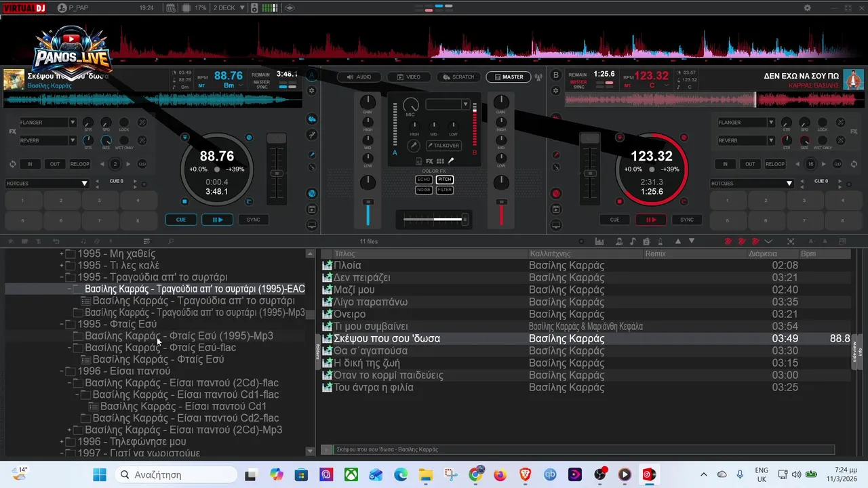Click the deck B loop roll tape icon
The image size is (868, 488).
click(837, 164)
